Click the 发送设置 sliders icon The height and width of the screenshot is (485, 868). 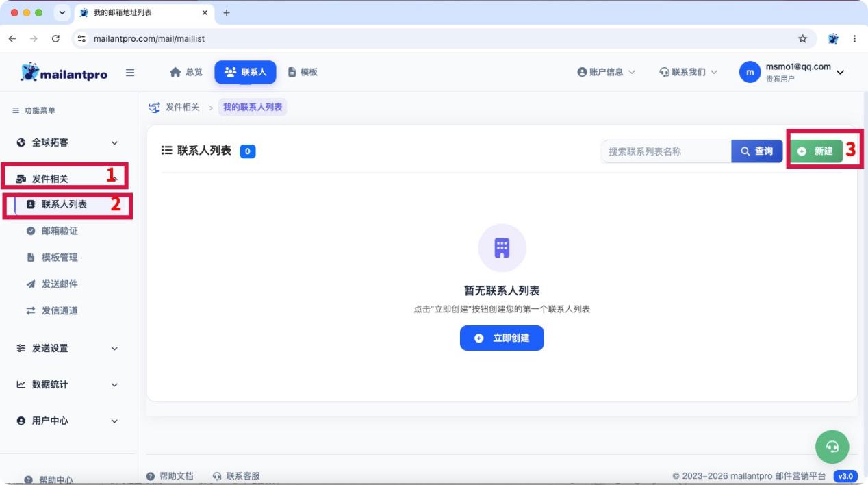(21, 348)
